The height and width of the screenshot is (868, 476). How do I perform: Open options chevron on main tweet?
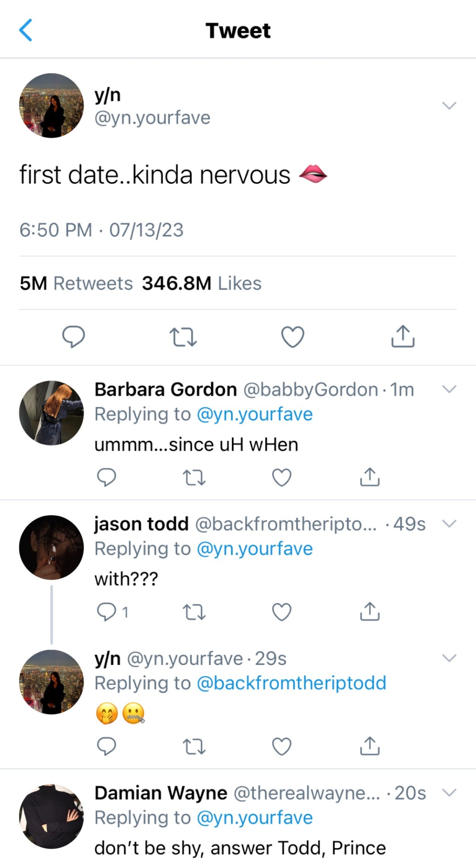click(x=449, y=106)
